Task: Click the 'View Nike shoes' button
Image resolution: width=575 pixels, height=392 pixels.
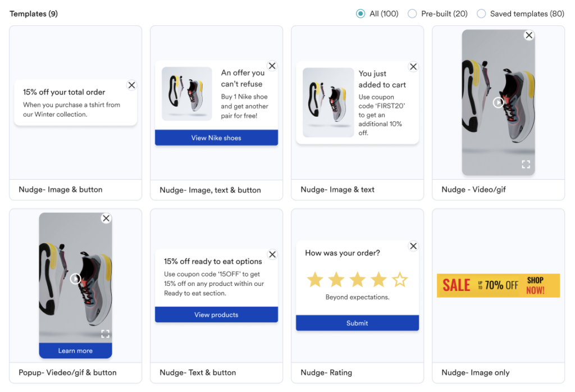Action: (x=216, y=137)
